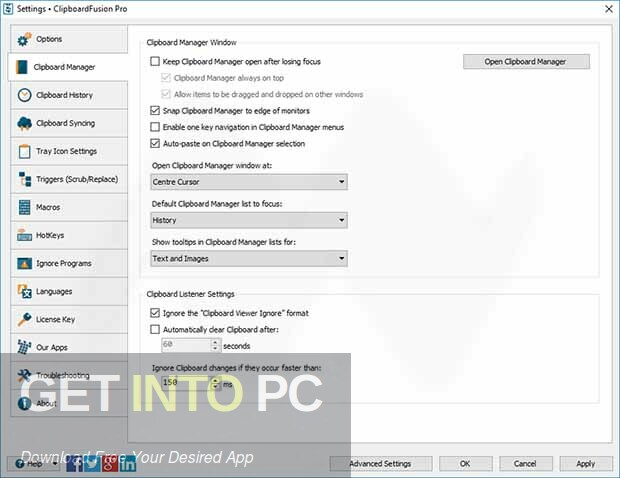Click the ClipboardFusion title bar app icon

pyautogui.click(x=8, y=9)
